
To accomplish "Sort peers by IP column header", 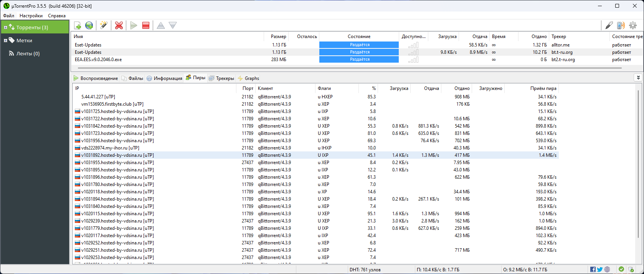I will (x=154, y=88).
